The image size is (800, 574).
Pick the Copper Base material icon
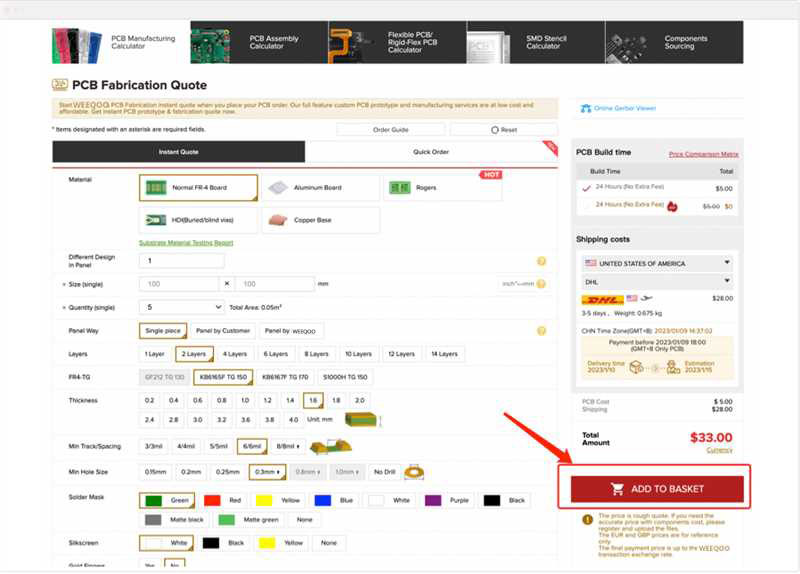[x=278, y=220]
